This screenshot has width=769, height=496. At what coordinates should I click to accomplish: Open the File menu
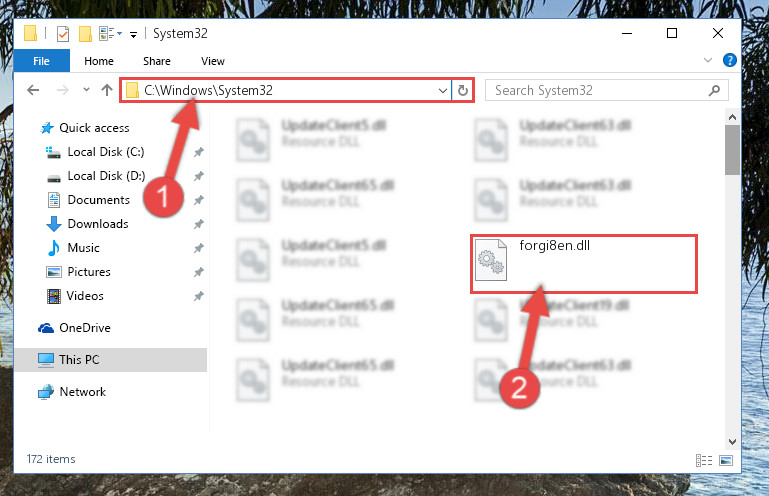click(x=41, y=61)
